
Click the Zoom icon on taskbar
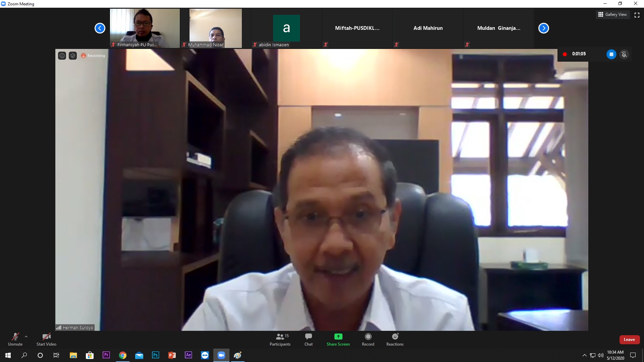tap(221, 355)
